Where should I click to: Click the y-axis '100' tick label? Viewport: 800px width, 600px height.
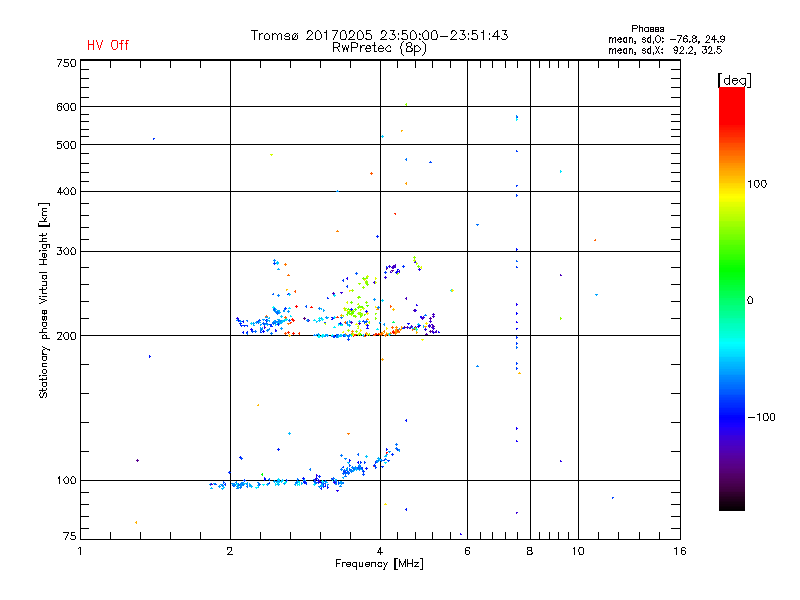67,480
